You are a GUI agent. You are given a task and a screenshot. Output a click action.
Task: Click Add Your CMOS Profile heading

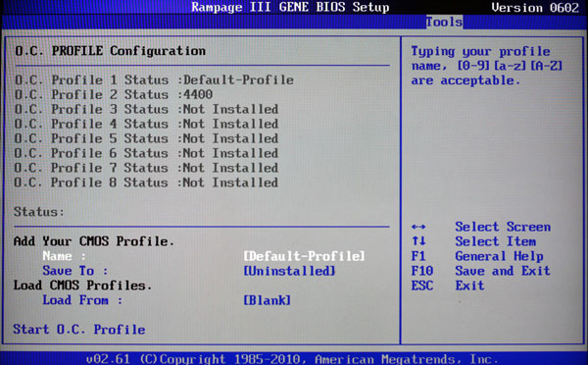coord(94,241)
